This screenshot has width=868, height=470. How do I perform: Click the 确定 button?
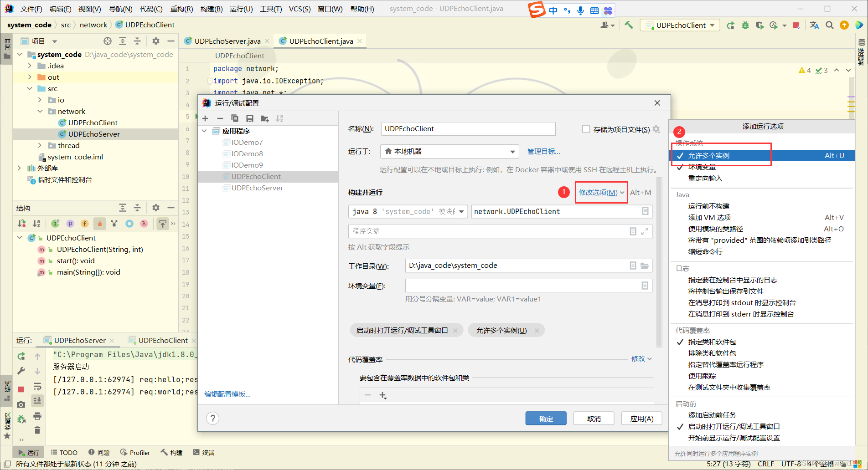(x=546, y=419)
